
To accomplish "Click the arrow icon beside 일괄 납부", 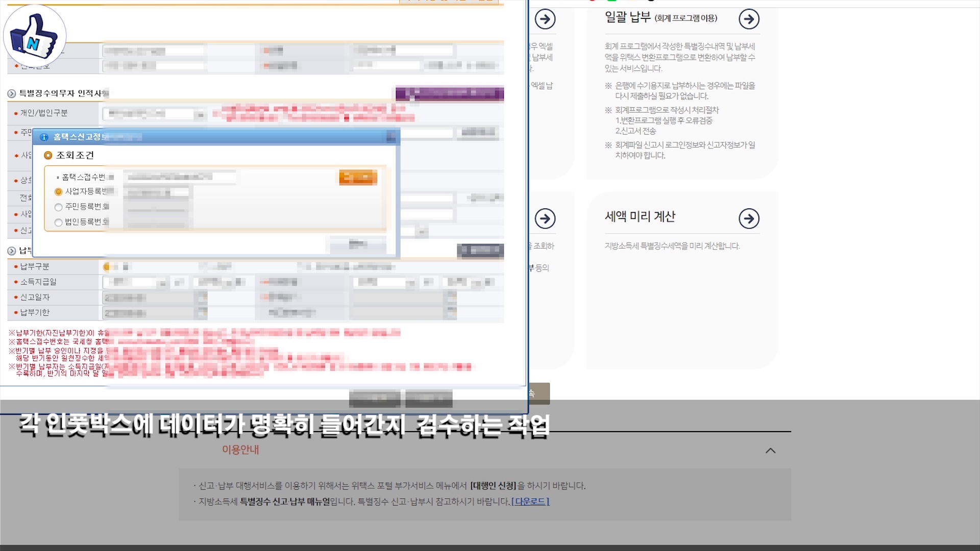I will tap(749, 19).
